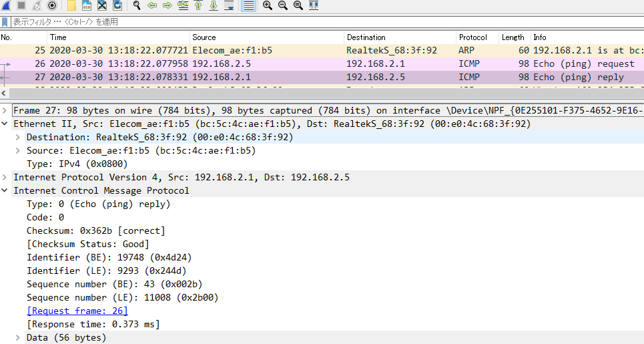This screenshot has height=344, width=644.
Task: Expand the Data (56 bytes) node
Action: click(18, 337)
